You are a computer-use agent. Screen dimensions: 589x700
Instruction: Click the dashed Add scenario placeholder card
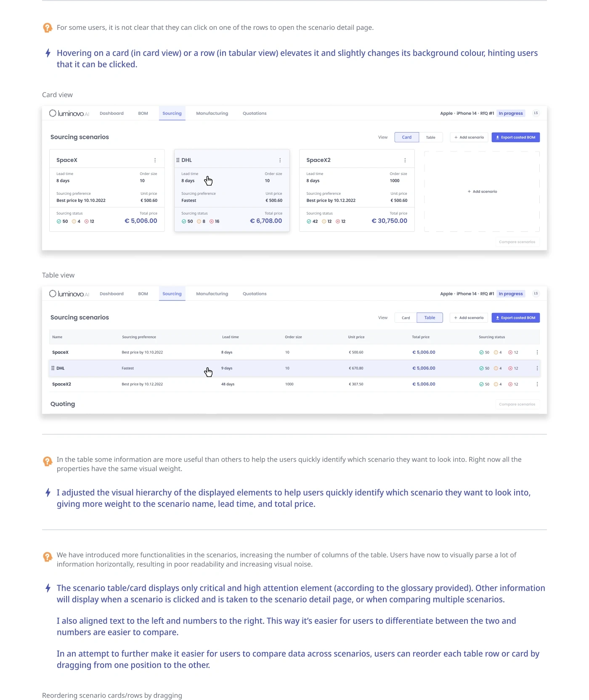482,192
